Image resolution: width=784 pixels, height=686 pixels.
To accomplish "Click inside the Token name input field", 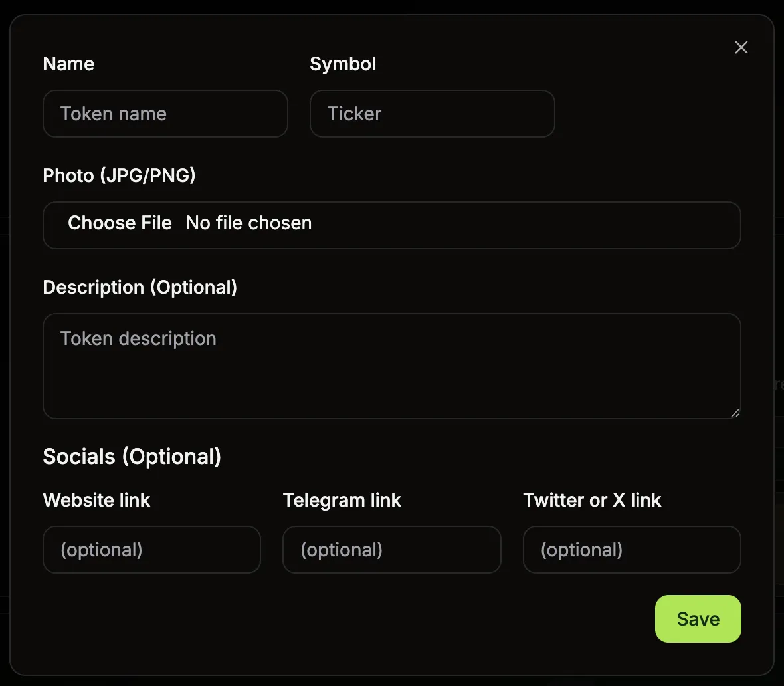I will [165, 114].
